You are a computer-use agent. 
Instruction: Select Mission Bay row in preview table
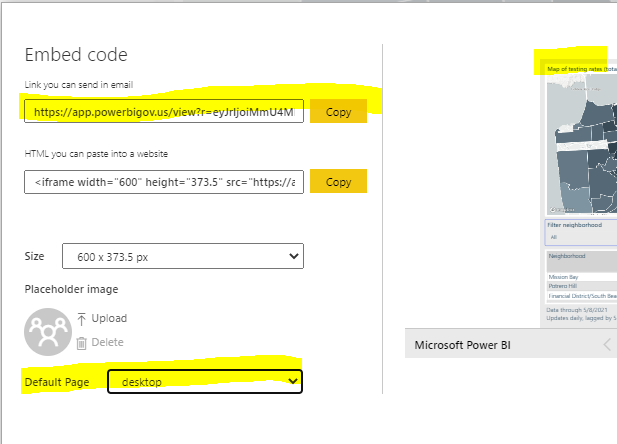point(582,277)
